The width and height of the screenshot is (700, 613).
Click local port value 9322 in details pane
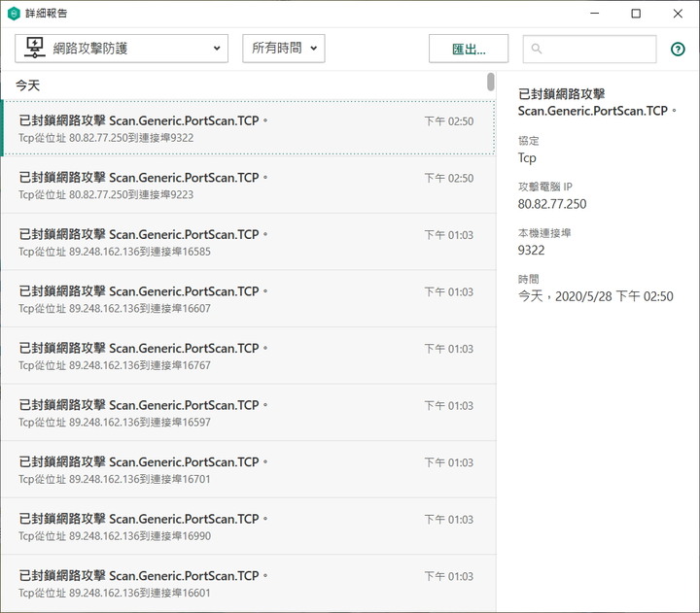click(x=531, y=251)
